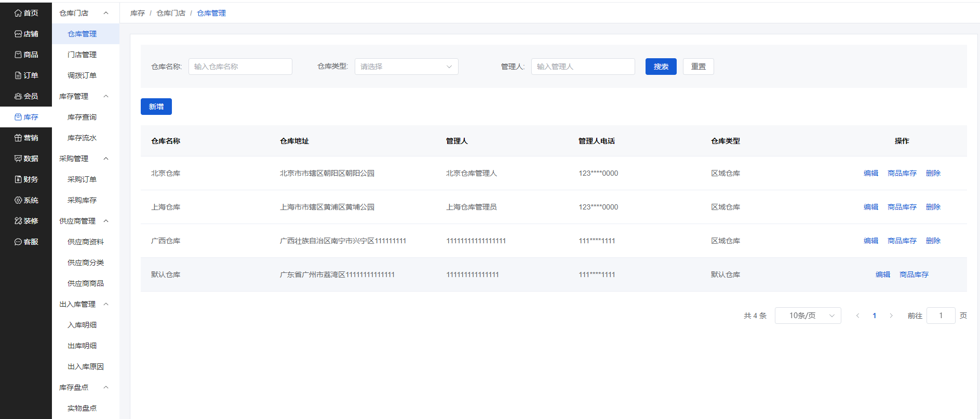Image resolution: width=980 pixels, height=419 pixels.
Task: Open the 系统 system settings section
Action: click(26, 200)
